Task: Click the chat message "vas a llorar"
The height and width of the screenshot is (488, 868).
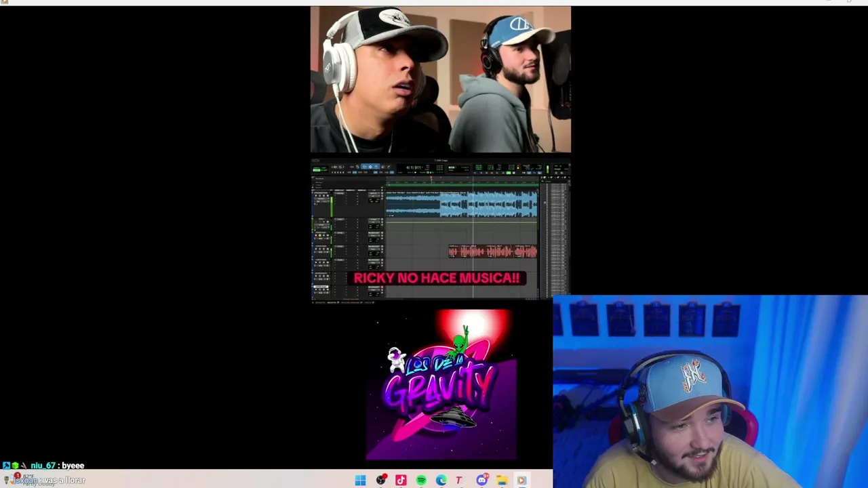Action: tap(65, 481)
